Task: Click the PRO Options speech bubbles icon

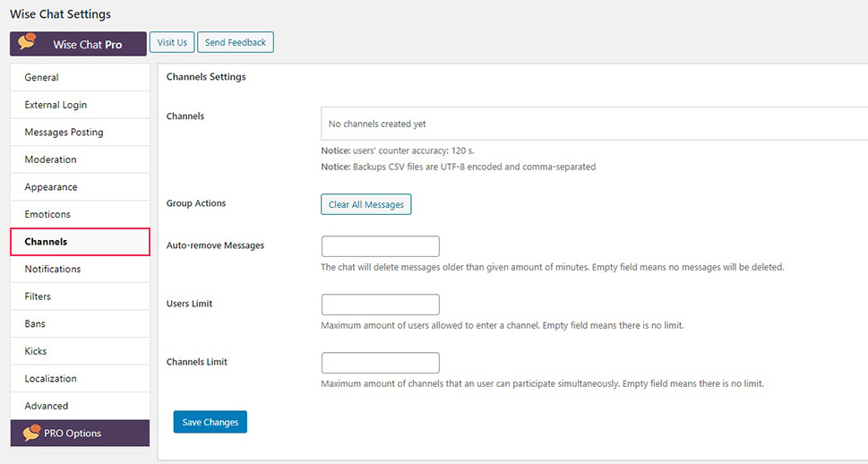Action: (x=31, y=433)
